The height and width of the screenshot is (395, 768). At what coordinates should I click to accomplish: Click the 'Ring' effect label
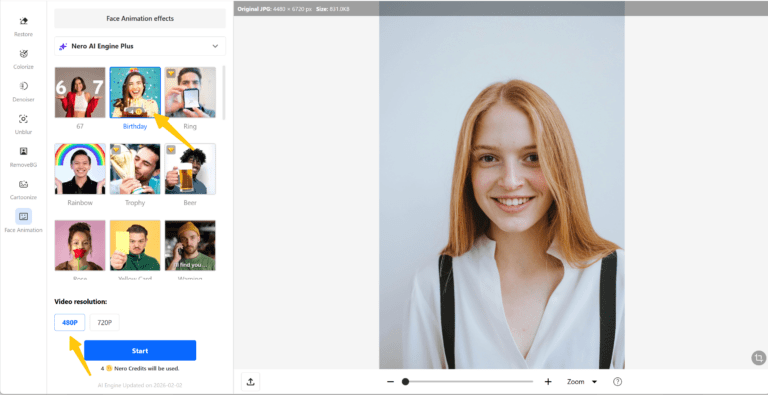tap(190, 126)
